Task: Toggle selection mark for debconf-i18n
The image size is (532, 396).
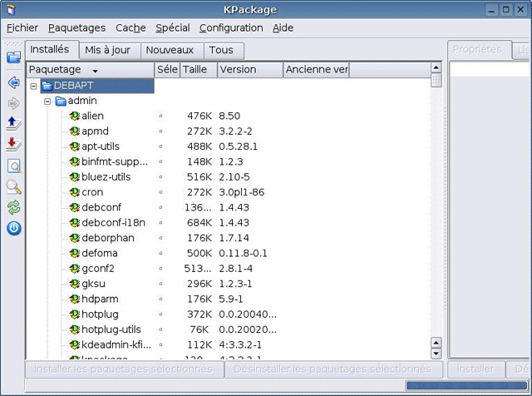Action: 160,223
